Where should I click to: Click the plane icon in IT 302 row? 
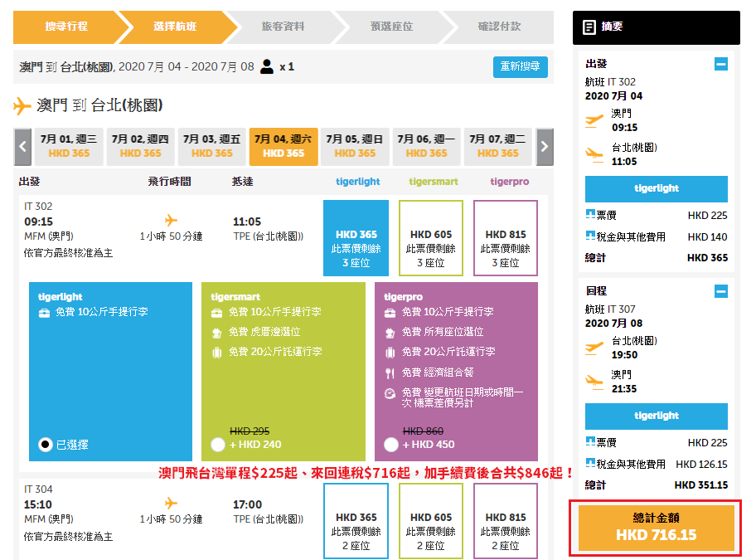pos(171,221)
